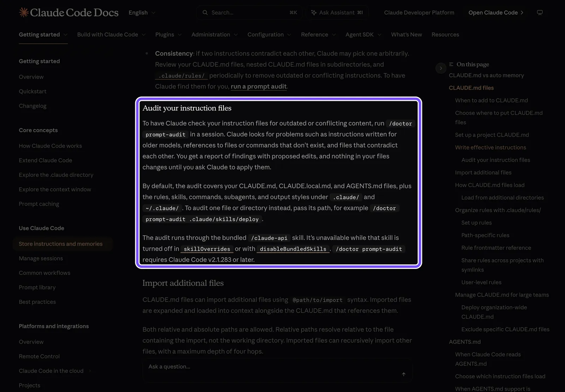Open Explore the .claude directory page

click(x=56, y=175)
